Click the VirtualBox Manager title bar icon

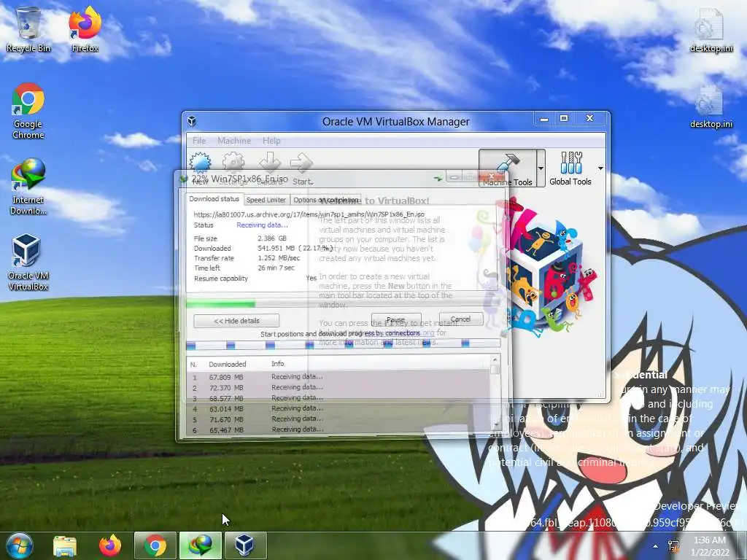(x=192, y=121)
